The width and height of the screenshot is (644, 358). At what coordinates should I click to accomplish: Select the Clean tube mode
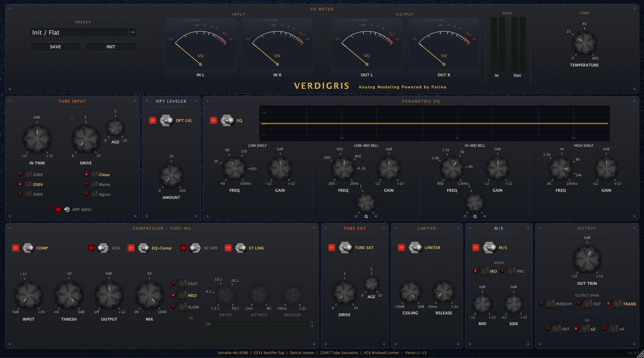click(94, 174)
